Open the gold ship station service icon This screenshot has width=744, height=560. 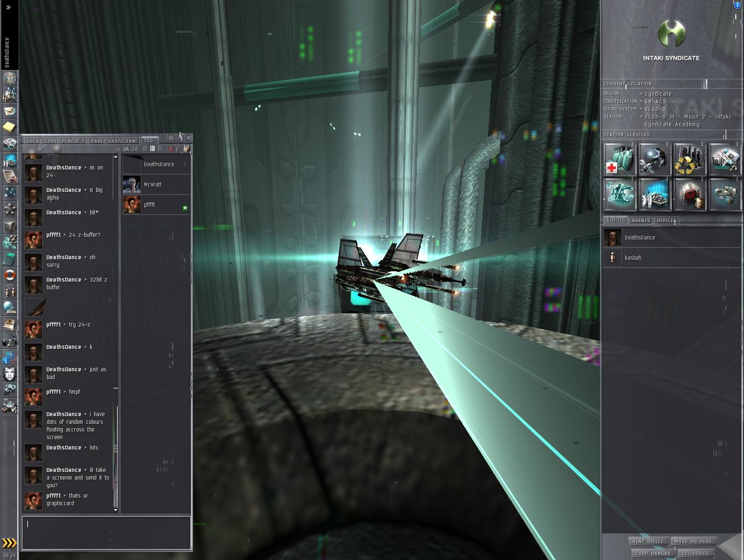click(725, 194)
